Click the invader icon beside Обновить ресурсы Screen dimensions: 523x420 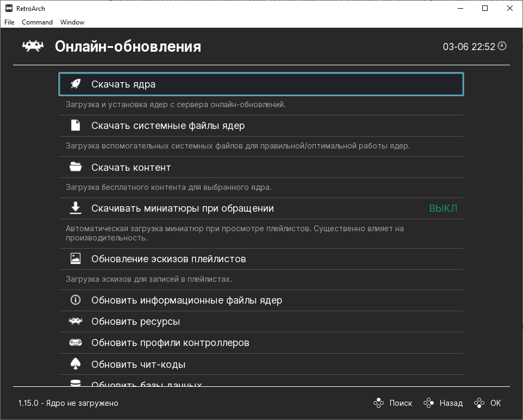(76, 321)
